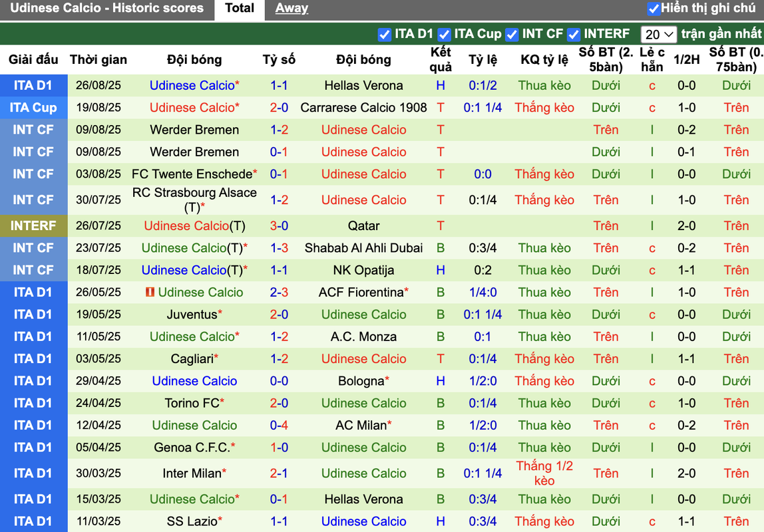
Task: Click the 2-0 score against Carrarese Calcio
Action: 279,108
